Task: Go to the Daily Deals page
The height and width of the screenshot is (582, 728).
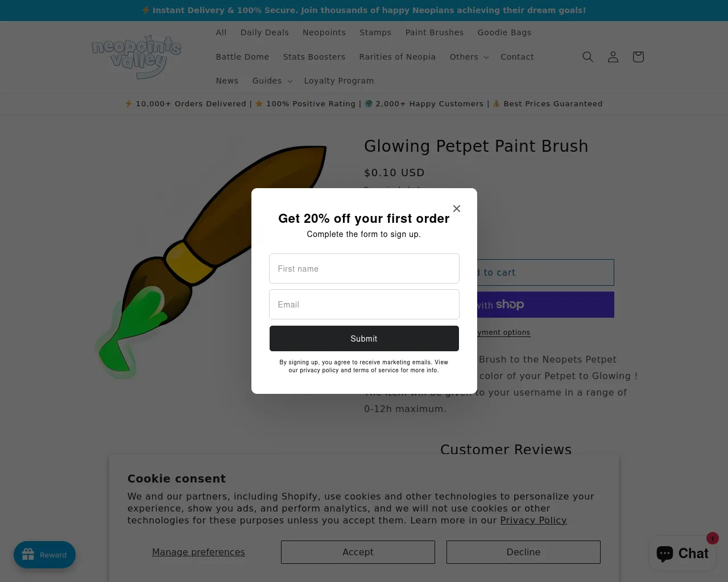Action: point(264,32)
